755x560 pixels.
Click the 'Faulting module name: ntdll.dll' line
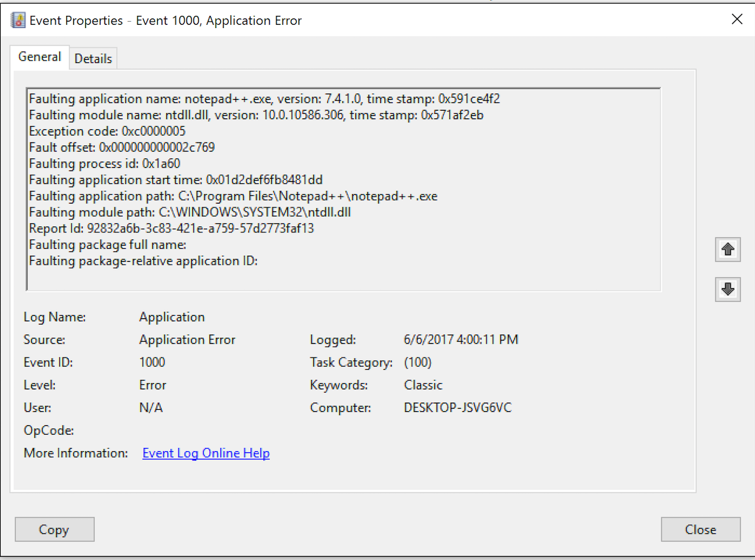tap(256, 115)
